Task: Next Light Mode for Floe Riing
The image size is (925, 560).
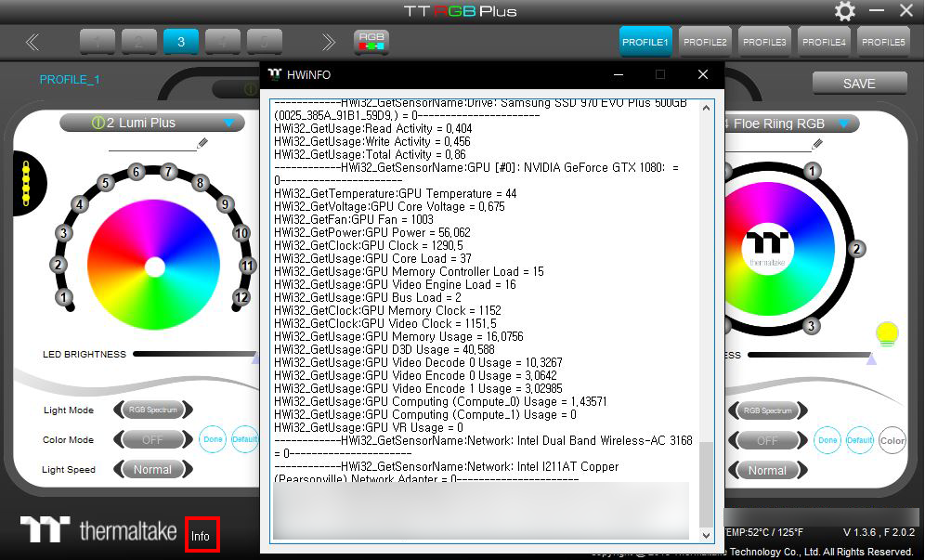Action: [802, 410]
